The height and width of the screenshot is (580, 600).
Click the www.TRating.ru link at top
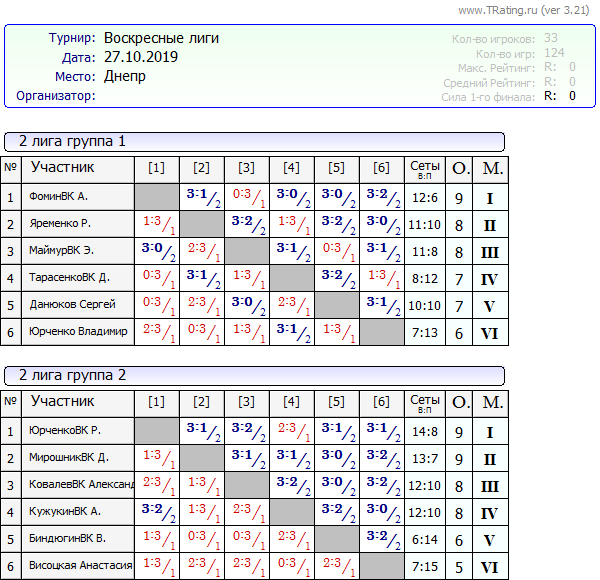[510, 10]
